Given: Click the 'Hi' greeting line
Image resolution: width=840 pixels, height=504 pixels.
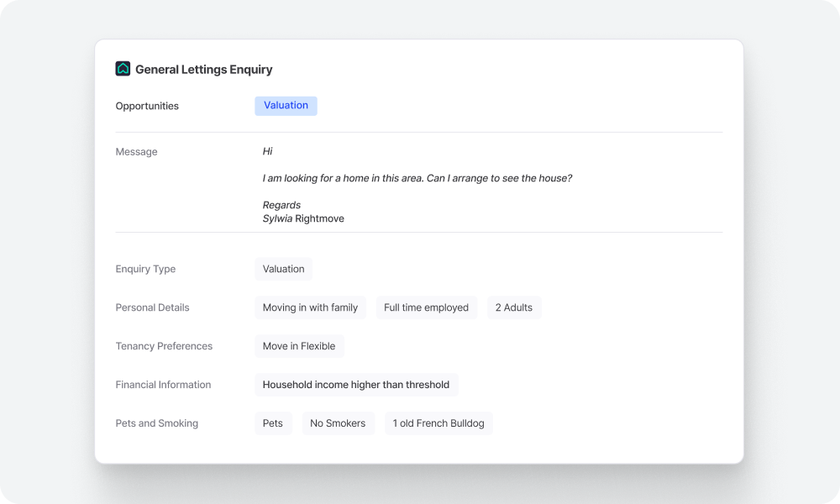Looking at the screenshot, I should pyautogui.click(x=267, y=151).
